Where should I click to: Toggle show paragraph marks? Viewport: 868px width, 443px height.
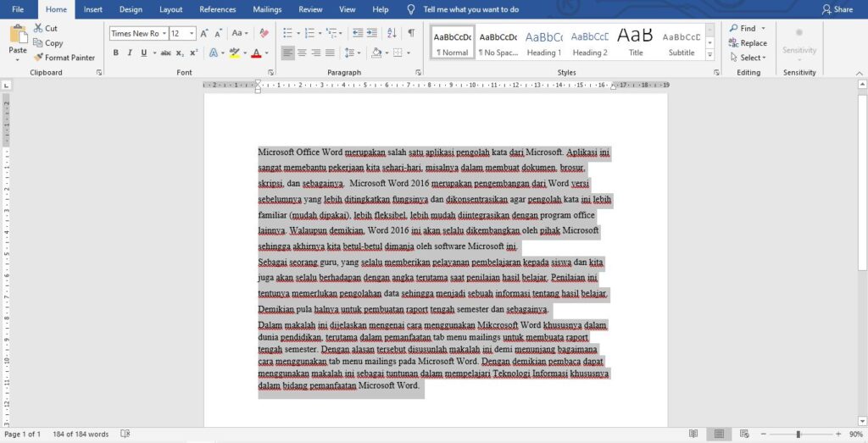(411, 33)
